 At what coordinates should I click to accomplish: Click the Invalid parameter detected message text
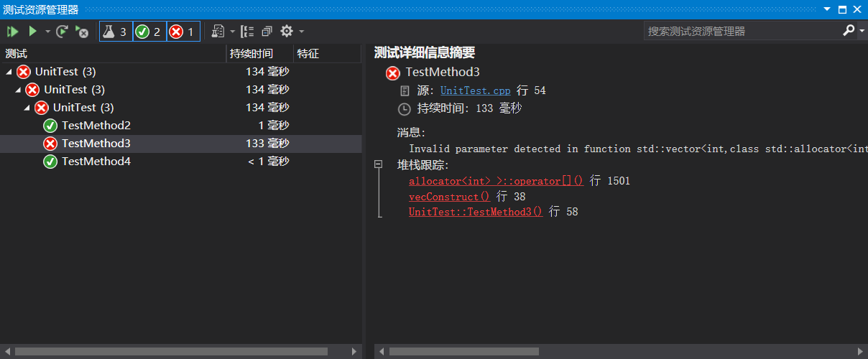click(x=638, y=149)
